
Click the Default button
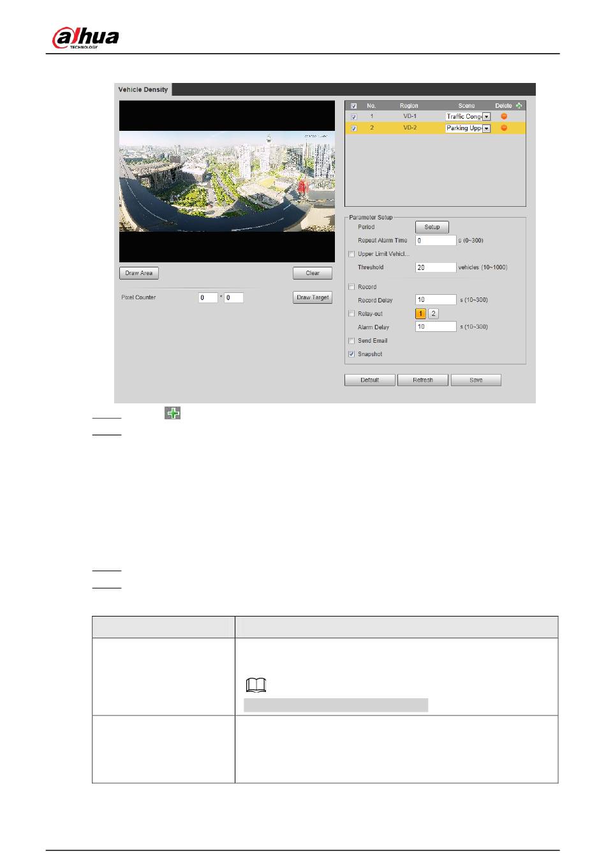(369, 380)
